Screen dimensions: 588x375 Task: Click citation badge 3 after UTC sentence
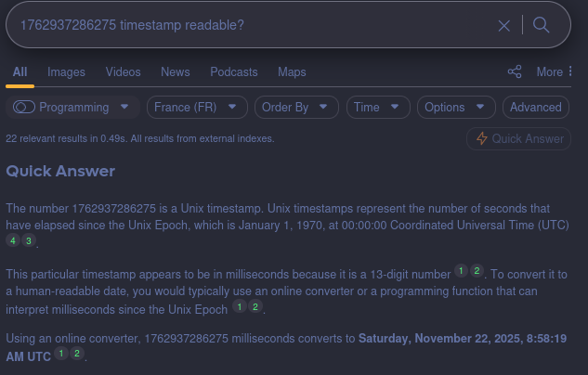29,240
